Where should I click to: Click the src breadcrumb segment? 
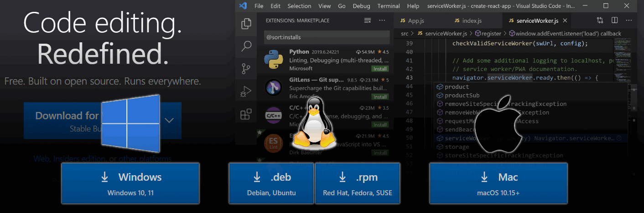coord(405,34)
